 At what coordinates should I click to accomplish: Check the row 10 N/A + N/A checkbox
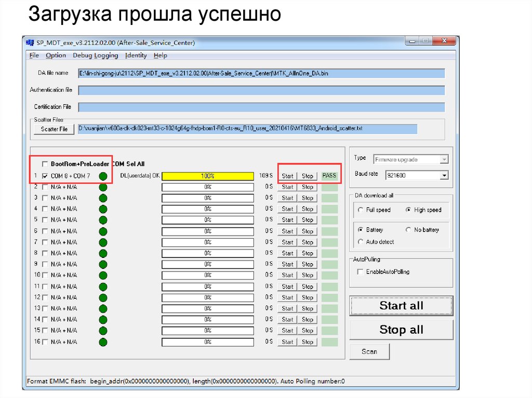tap(45, 275)
